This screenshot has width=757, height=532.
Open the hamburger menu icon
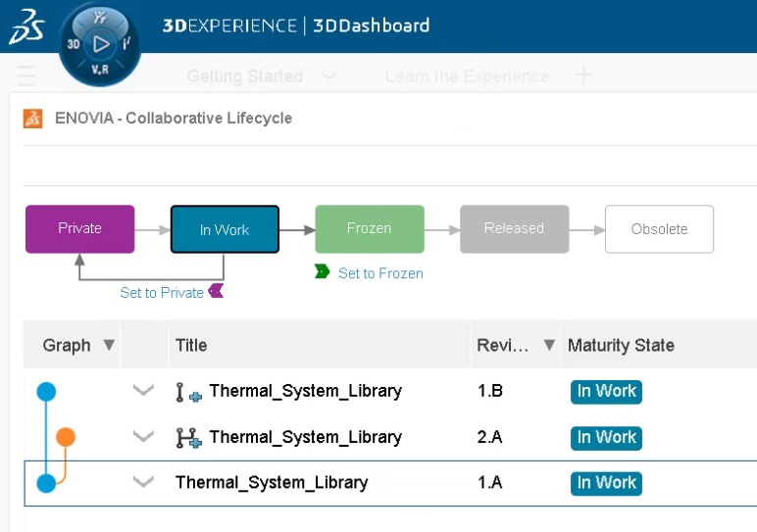(26, 75)
